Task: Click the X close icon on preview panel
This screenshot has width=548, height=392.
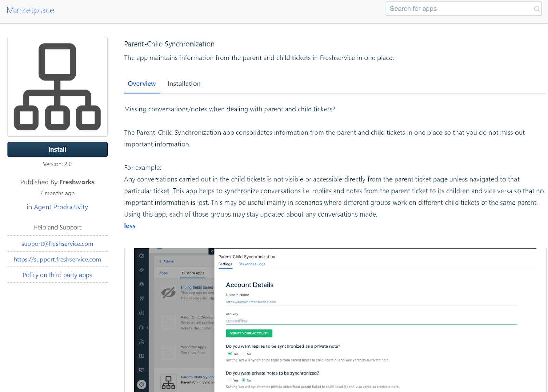Action: tap(212, 252)
